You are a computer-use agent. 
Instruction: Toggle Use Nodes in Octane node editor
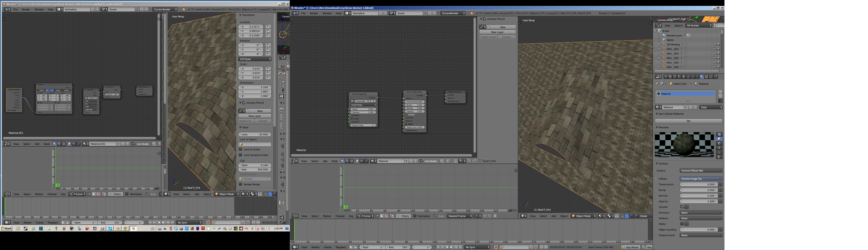point(422,161)
